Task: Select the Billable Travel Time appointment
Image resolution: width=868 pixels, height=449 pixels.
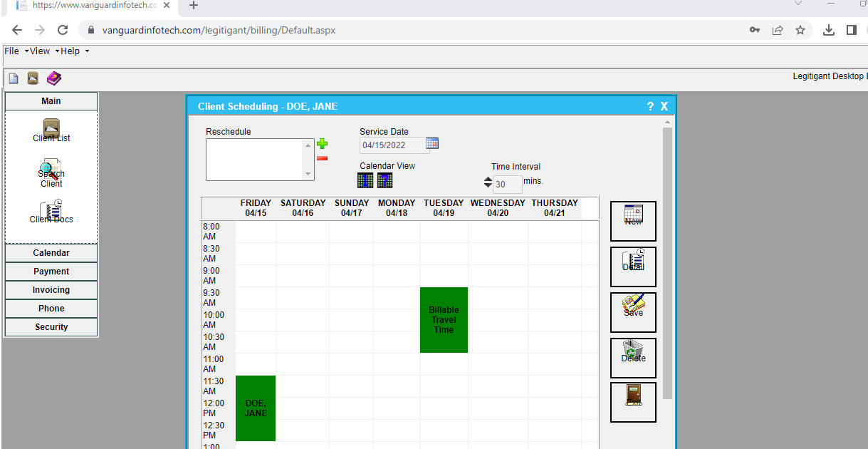Action: 444,320
